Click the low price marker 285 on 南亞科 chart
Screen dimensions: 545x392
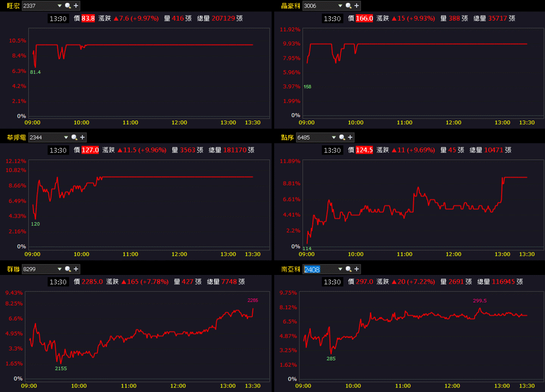click(x=331, y=359)
